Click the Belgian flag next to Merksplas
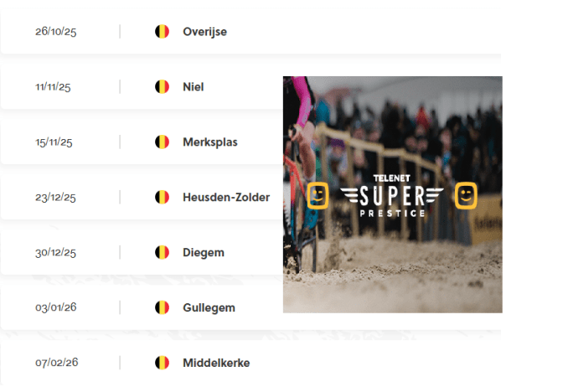This screenshot has height=392, width=573. [162, 142]
